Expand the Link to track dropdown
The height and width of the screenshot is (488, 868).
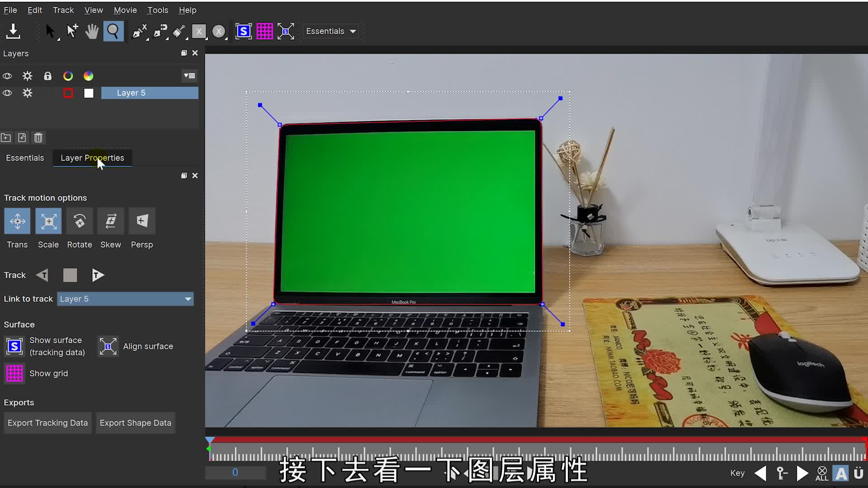pos(188,299)
